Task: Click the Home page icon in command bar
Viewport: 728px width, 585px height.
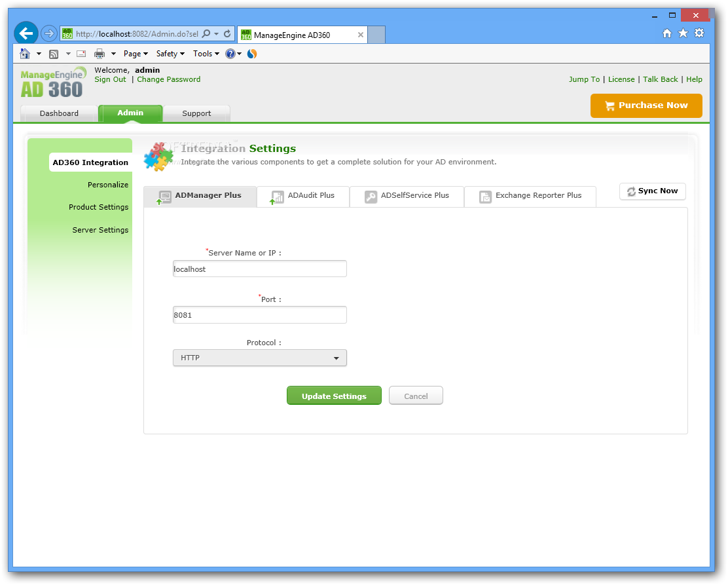Action: 25,54
